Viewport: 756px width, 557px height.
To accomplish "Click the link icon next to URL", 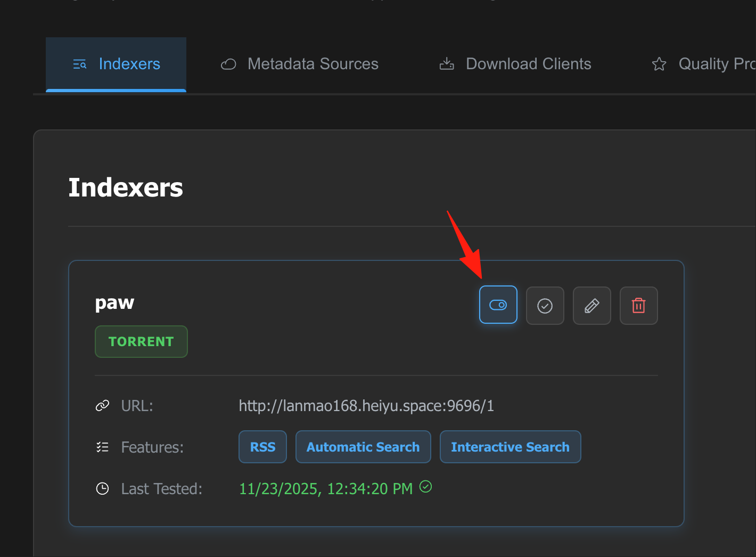I will (x=102, y=406).
